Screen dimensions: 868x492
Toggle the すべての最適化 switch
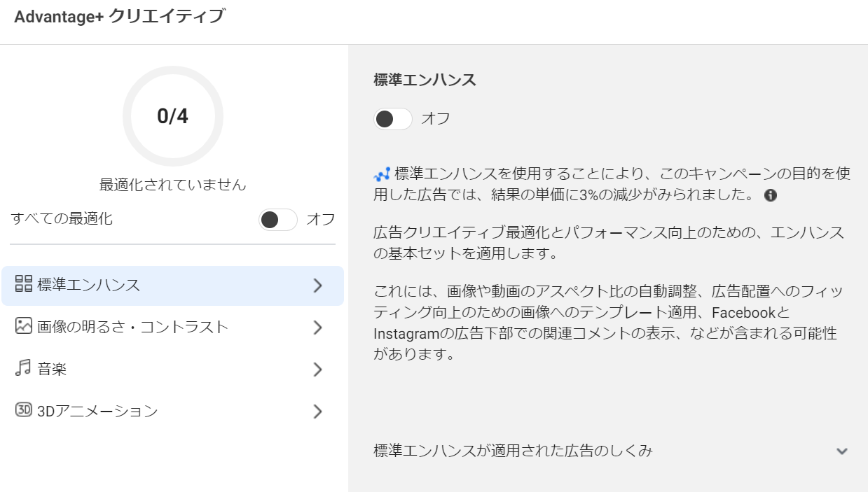278,219
